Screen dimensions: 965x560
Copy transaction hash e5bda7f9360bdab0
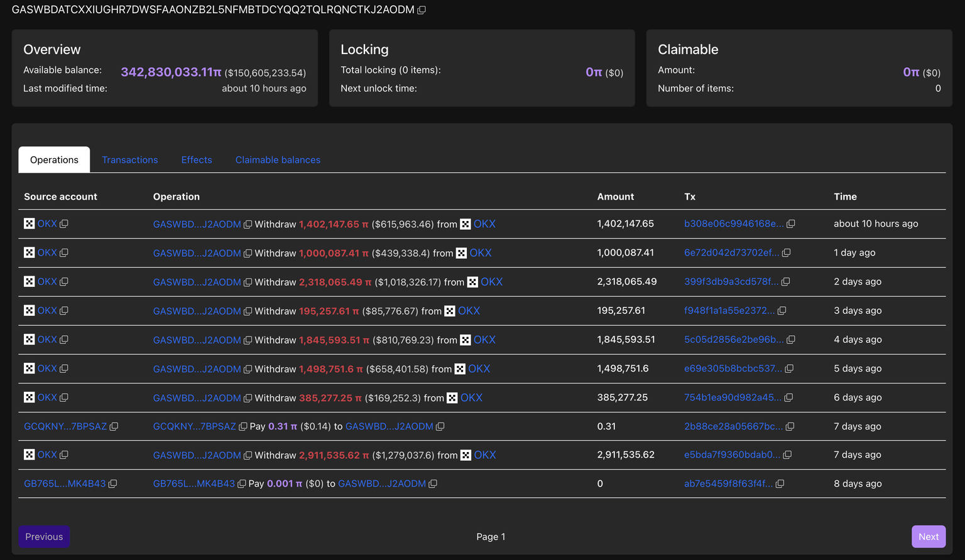(x=787, y=455)
